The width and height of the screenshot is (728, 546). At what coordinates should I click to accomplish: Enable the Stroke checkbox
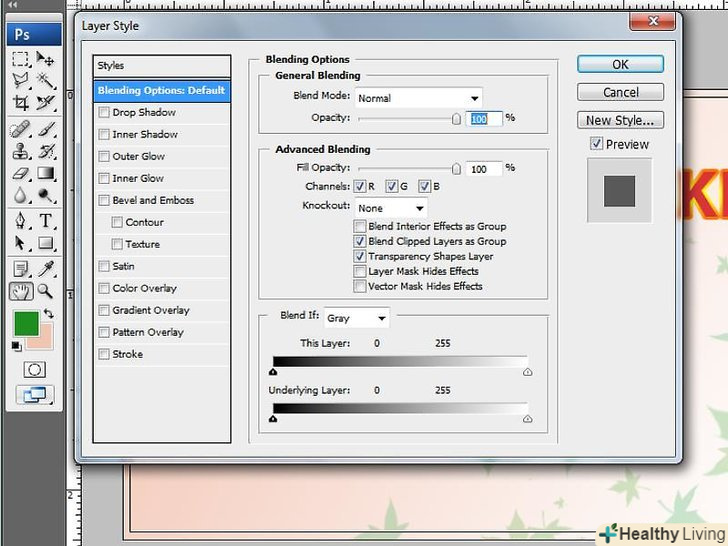pyautogui.click(x=104, y=354)
